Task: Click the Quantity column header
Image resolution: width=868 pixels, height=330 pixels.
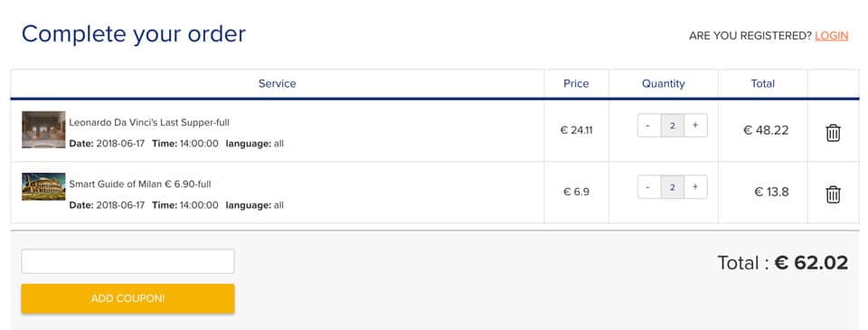Action: pyautogui.click(x=663, y=83)
